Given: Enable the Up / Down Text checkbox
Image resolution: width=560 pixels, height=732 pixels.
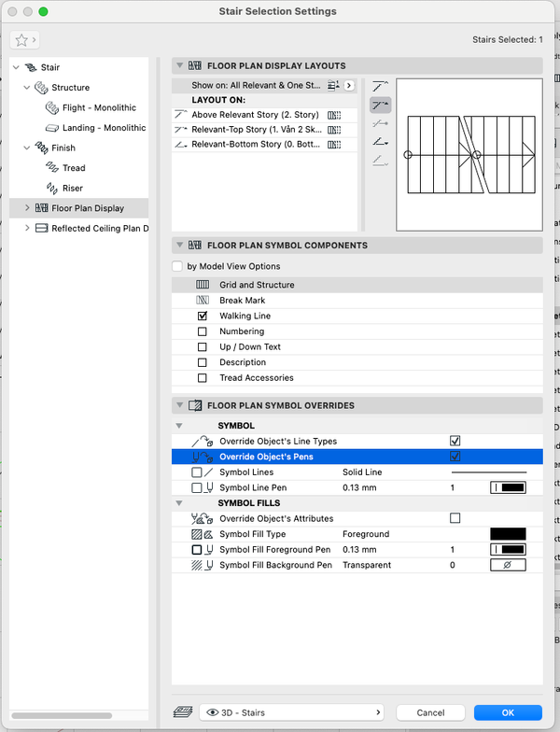Looking at the screenshot, I should tap(202, 347).
